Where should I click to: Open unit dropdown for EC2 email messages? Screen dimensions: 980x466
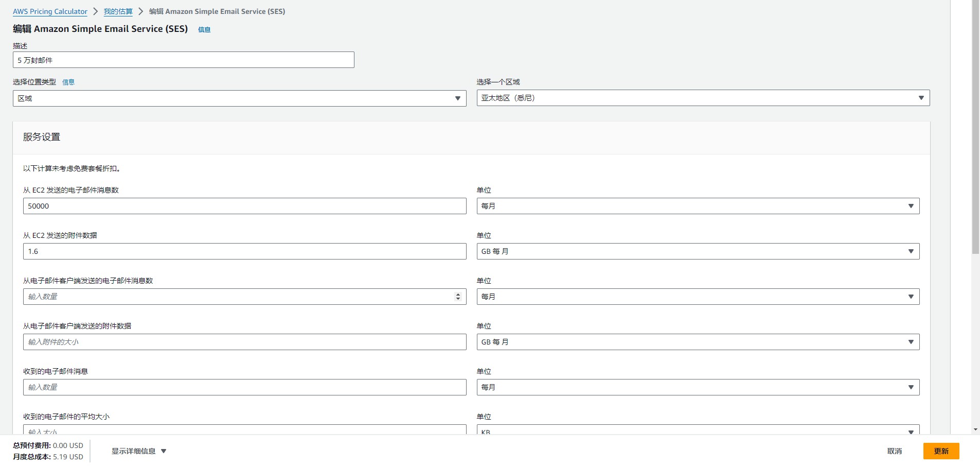point(698,206)
